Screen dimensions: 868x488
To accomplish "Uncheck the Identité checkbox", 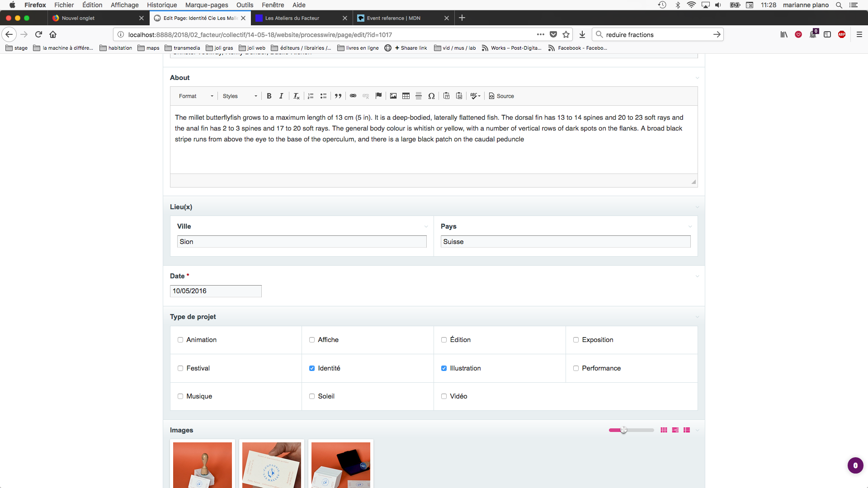I will point(312,368).
